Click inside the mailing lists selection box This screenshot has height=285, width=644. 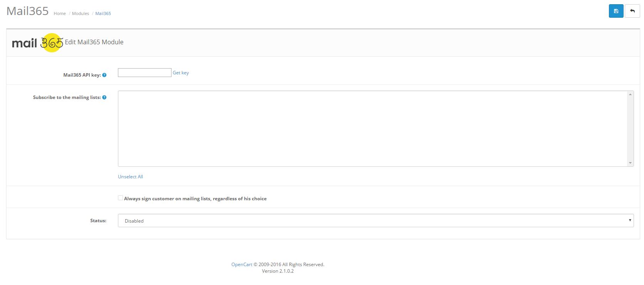click(372, 129)
